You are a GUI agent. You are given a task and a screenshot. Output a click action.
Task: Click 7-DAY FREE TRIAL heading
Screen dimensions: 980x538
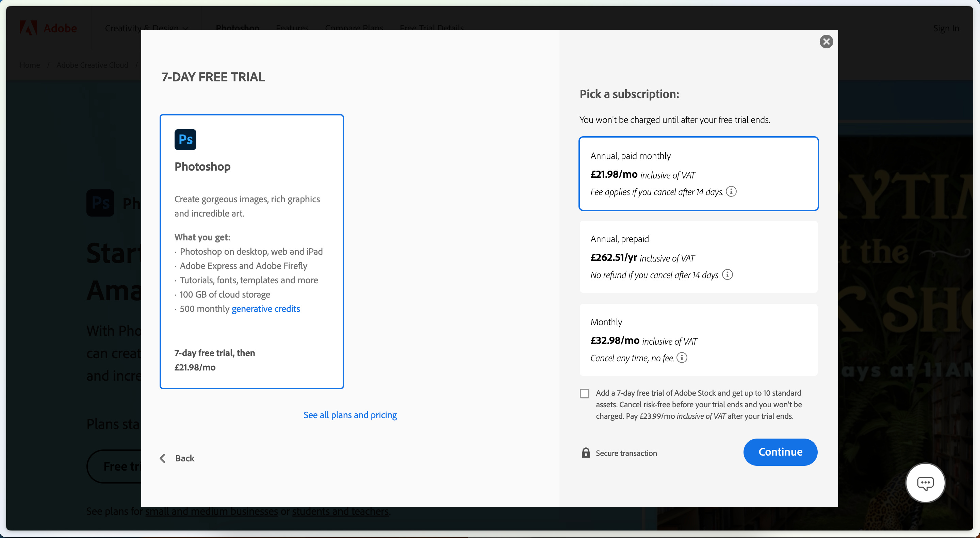pos(213,77)
